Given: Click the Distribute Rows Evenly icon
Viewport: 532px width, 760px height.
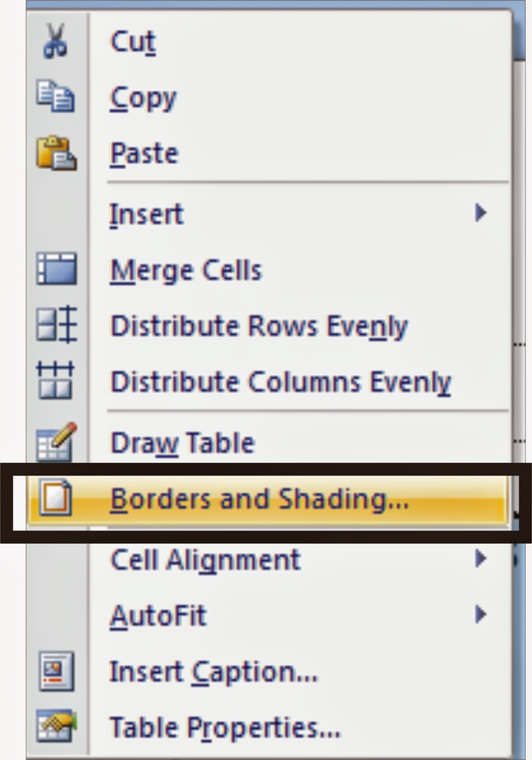Looking at the screenshot, I should (57, 325).
